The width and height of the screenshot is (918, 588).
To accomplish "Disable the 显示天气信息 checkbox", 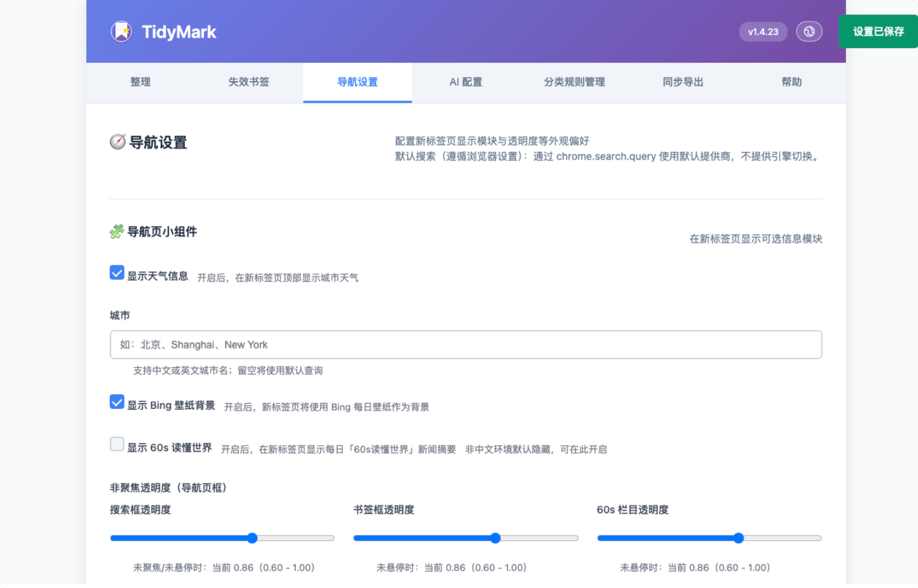I will (117, 273).
